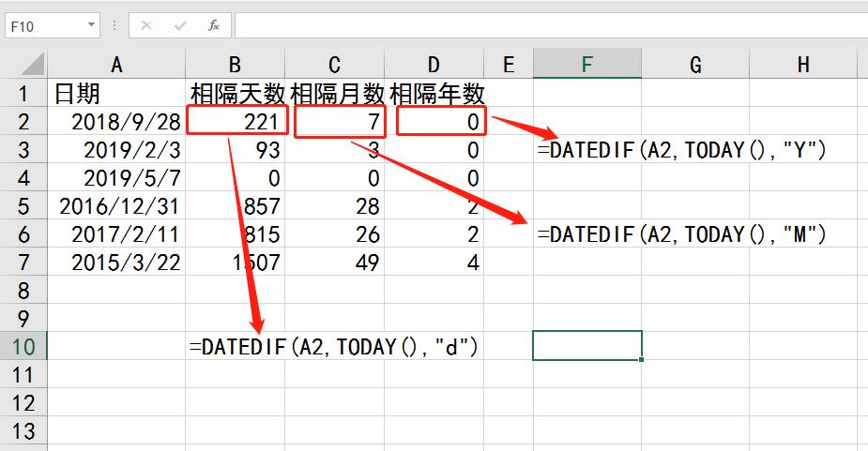Select row 8 header
868x451 pixels.
23,291
